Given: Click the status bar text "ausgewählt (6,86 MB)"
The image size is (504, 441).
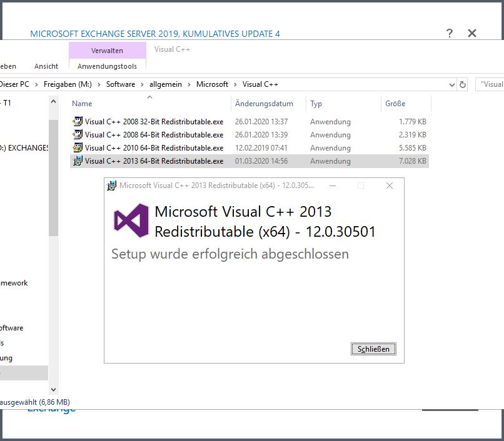Looking at the screenshot, I should pos(35,402).
